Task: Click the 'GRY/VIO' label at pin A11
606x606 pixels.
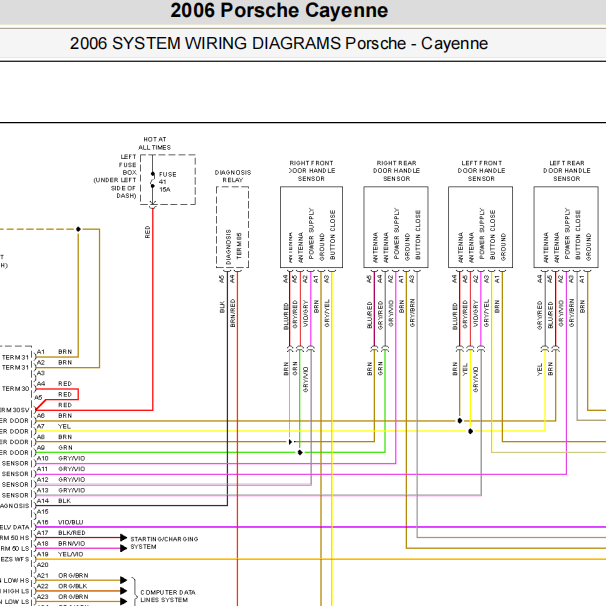Action: 71,469
